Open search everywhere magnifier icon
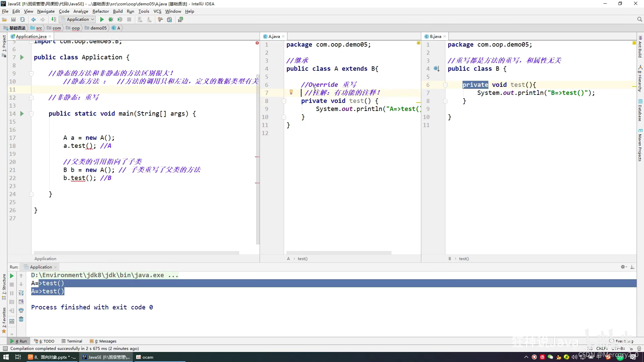The height and width of the screenshot is (362, 644). (639, 19)
